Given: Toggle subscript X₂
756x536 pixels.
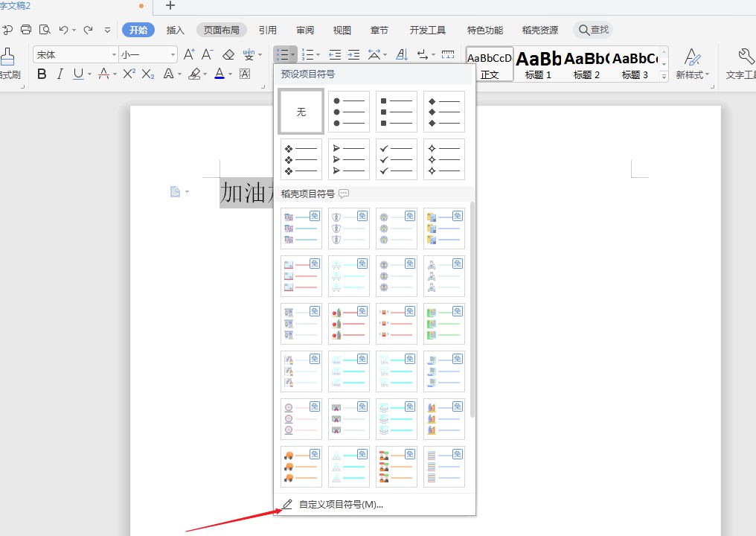Looking at the screenshot, I should (x=148, y=74).
